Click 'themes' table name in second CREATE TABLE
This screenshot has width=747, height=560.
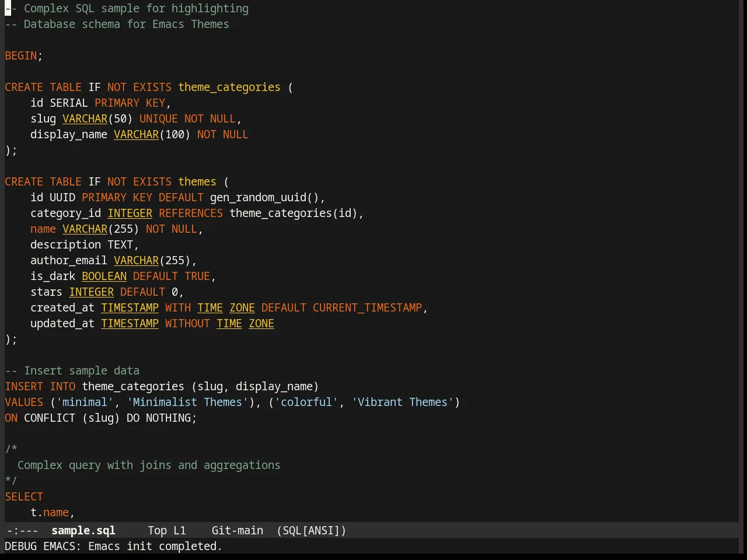(197, 181)
